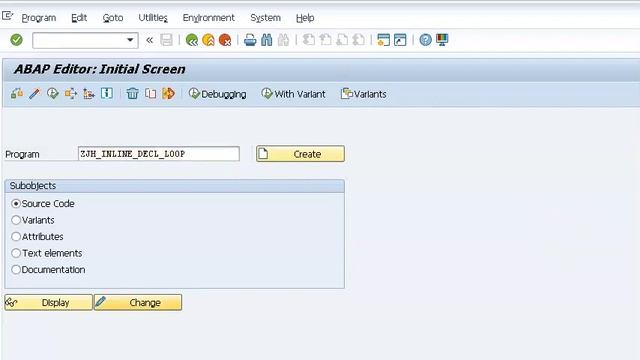This screenshot has height=360, width=640.
Task: Click the window menu icon left of Program
Action: 7,16
